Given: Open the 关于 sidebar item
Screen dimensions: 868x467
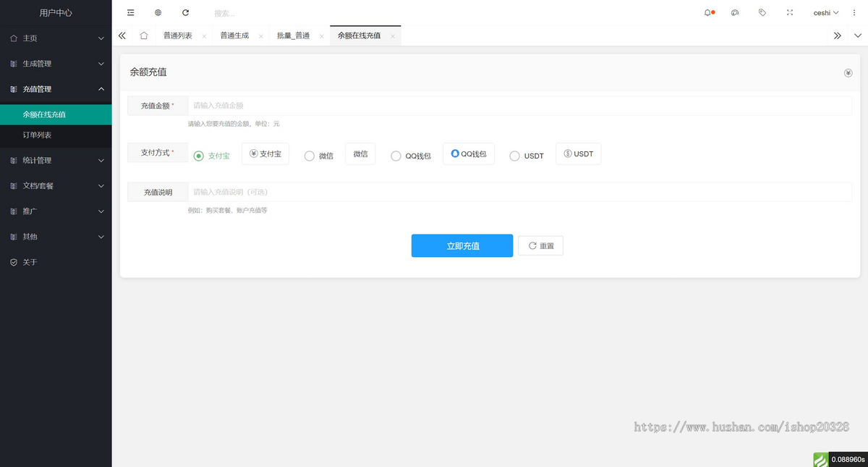Looking at the screenshot, I should (56, 262).
